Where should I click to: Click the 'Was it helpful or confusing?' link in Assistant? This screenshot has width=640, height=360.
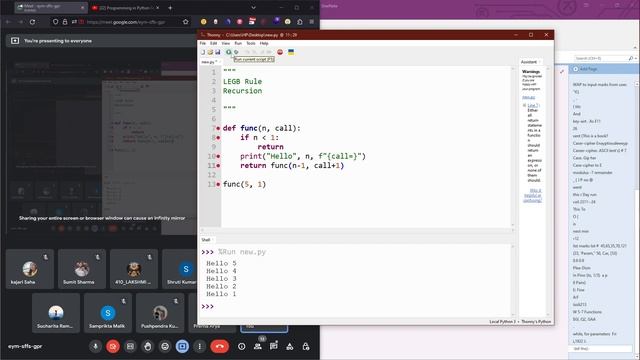click(x=533, y=196)
